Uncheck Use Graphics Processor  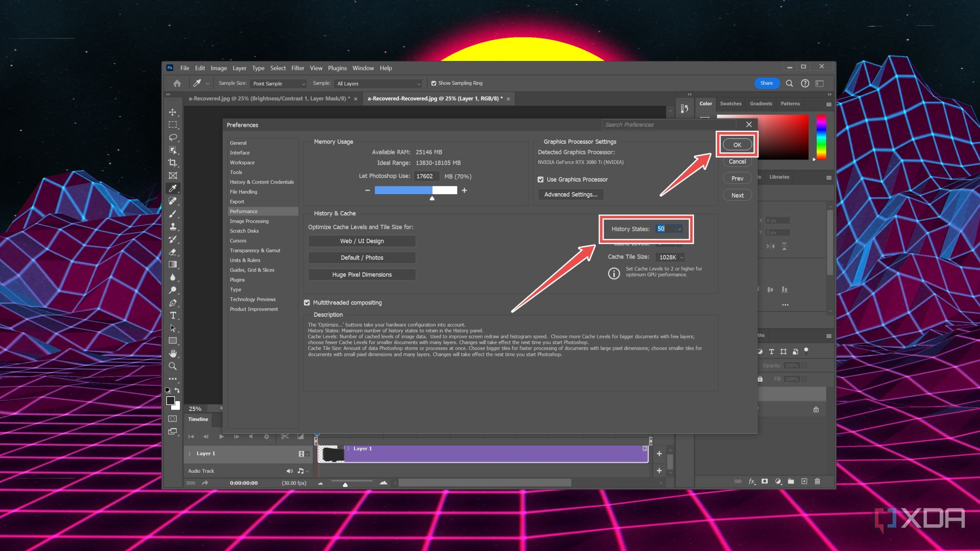541,179
